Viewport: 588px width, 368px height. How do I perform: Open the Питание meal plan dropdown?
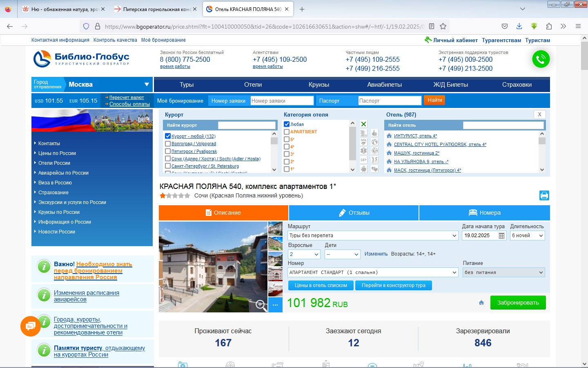[x=504, y=272]
